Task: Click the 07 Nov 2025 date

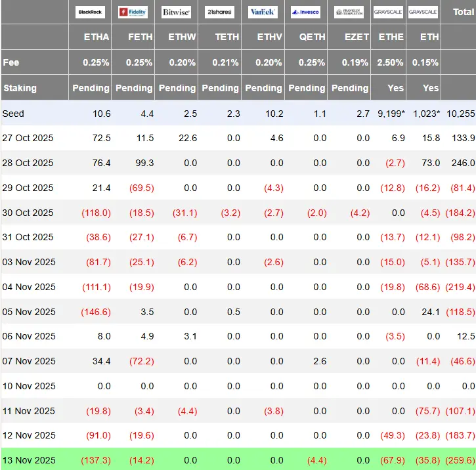Action: 29,361
